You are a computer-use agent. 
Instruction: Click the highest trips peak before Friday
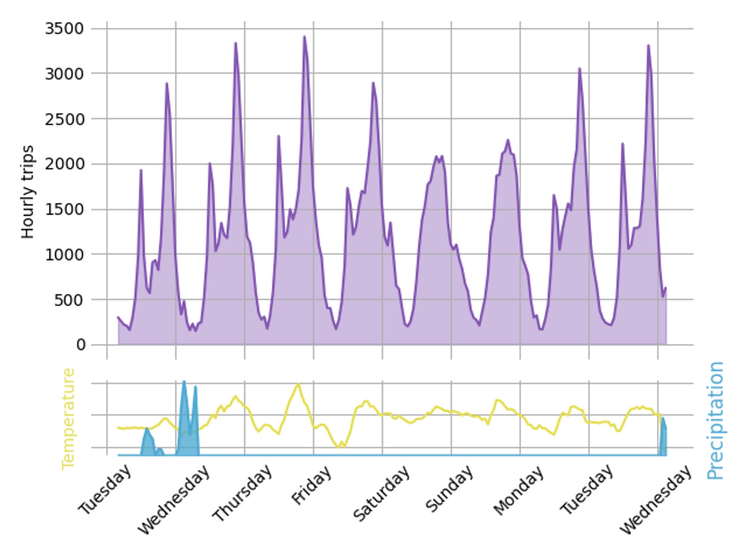pos(305,37)
